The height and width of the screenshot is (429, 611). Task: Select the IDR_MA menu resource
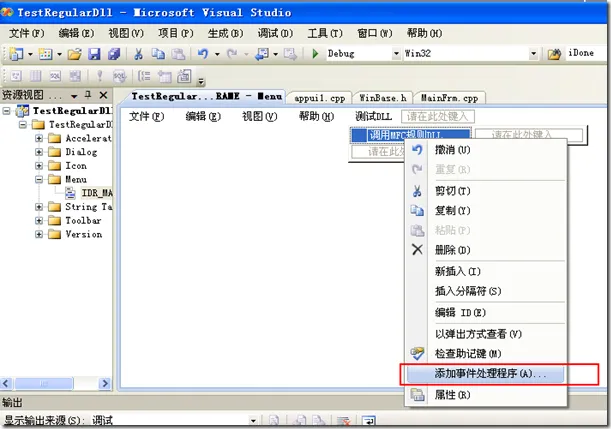(97, 193)
